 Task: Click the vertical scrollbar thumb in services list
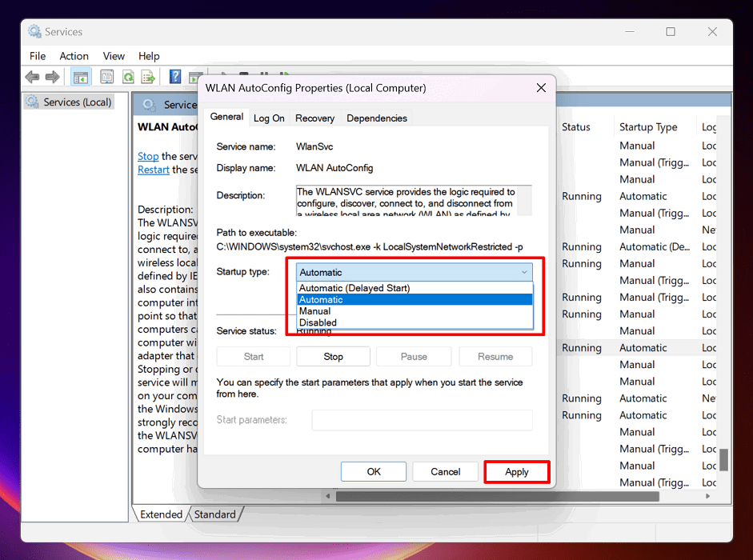(x=723, y=460)
